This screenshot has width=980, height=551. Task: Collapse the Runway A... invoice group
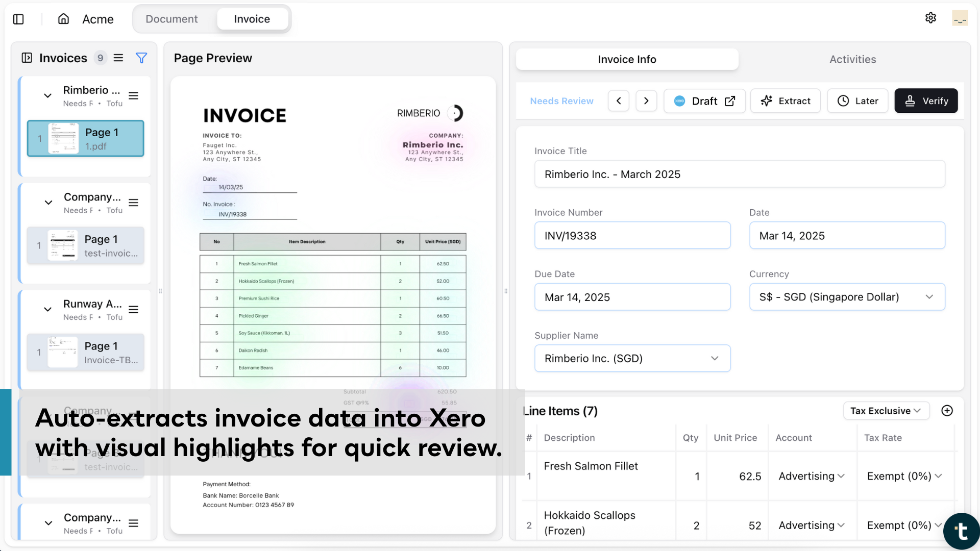pyautogui.click(x=47, y=310)
